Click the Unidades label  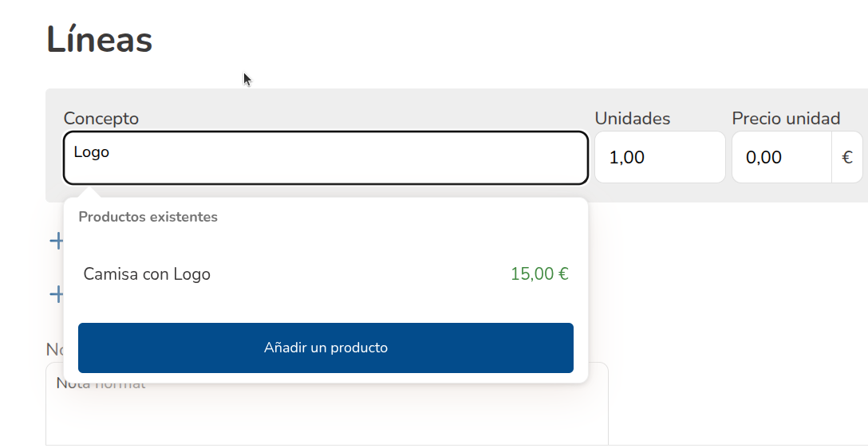[632, 119]
